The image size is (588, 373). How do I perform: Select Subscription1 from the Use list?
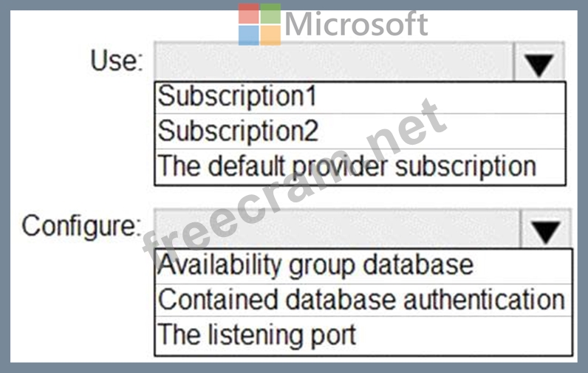pyautogui.click(x=360, y=97)
